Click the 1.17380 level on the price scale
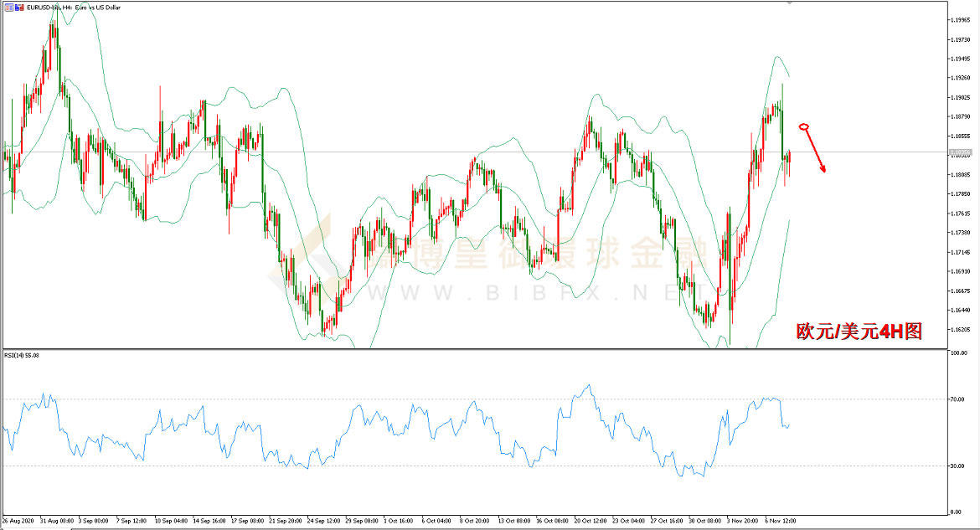Screen dimensions: 980x530 [959, 233]
